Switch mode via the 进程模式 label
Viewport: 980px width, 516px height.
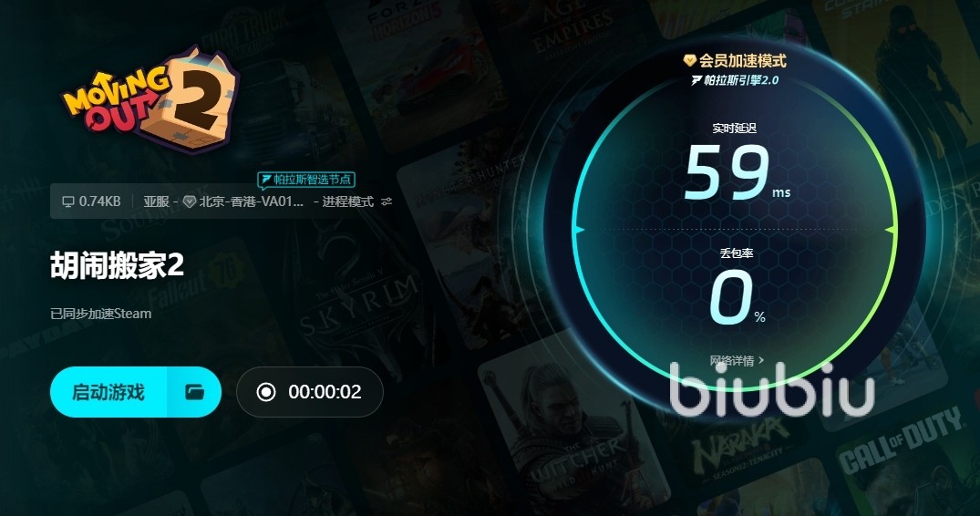(347, 201)
